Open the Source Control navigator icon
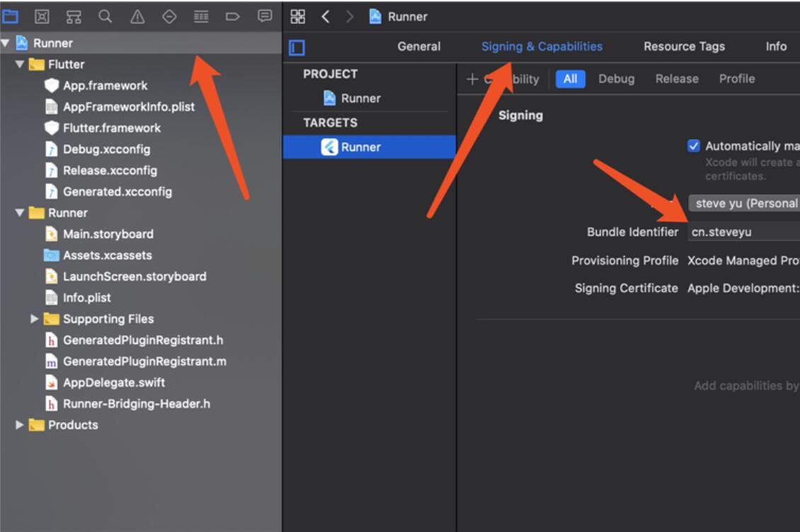This screenshot has height=532, width=800. pyautogui.click(x=42, y=17)
